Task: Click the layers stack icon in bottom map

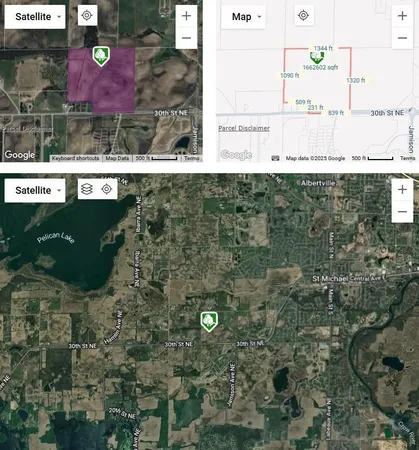Action: coord(87,189)
